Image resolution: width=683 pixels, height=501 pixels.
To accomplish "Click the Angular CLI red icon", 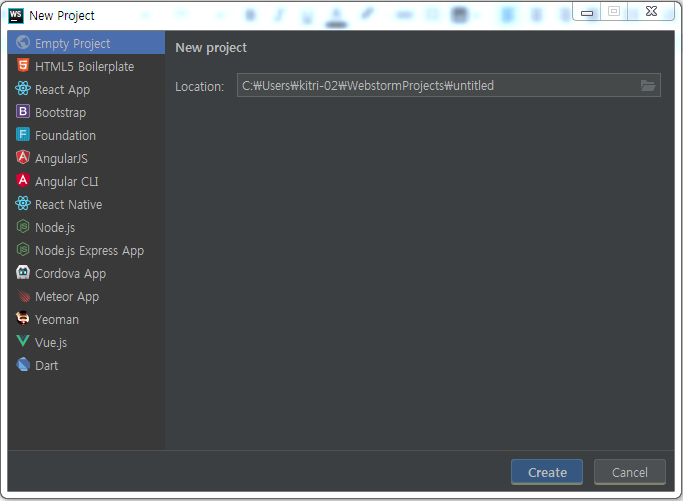I will 23,180.
